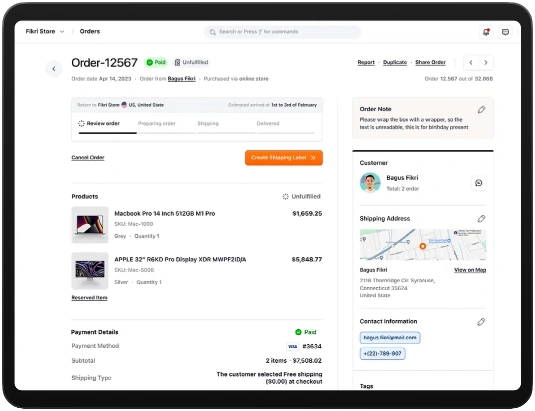Click the Duplicate link
Image resolution: width=535 pixels, height=411 pixels.
pyautogui.click(x=395, y=62)
